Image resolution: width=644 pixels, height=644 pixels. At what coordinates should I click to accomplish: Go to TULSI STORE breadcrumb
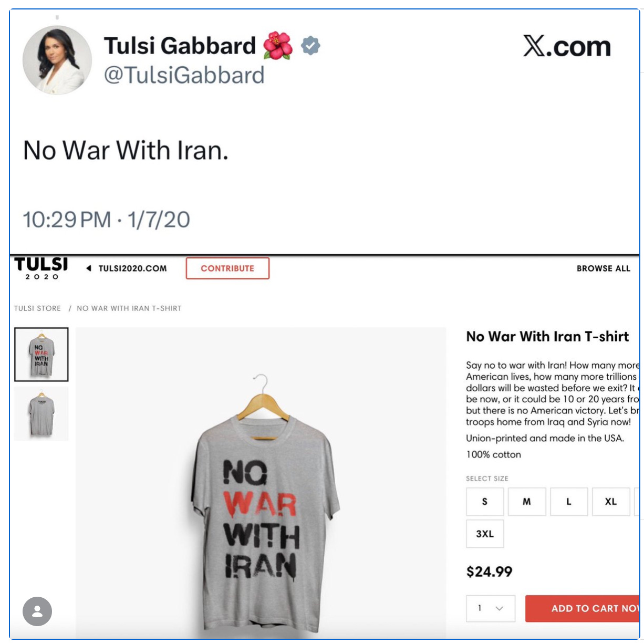point(38,308)
